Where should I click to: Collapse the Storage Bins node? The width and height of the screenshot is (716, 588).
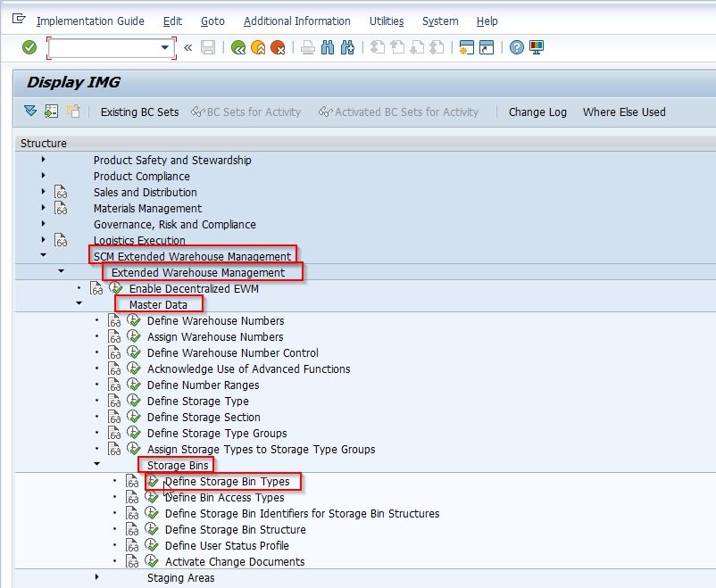pyautogui.click(x=96, y=463)
